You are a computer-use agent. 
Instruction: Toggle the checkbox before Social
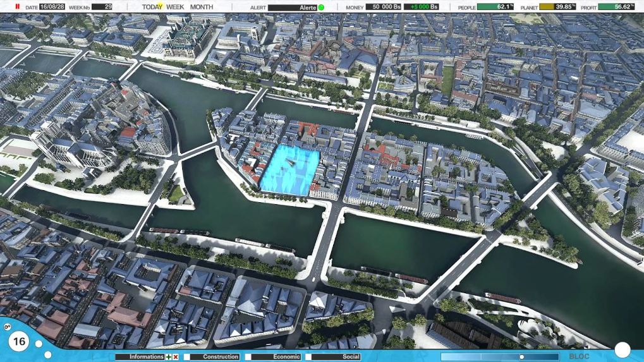click(x=308, y=357)
